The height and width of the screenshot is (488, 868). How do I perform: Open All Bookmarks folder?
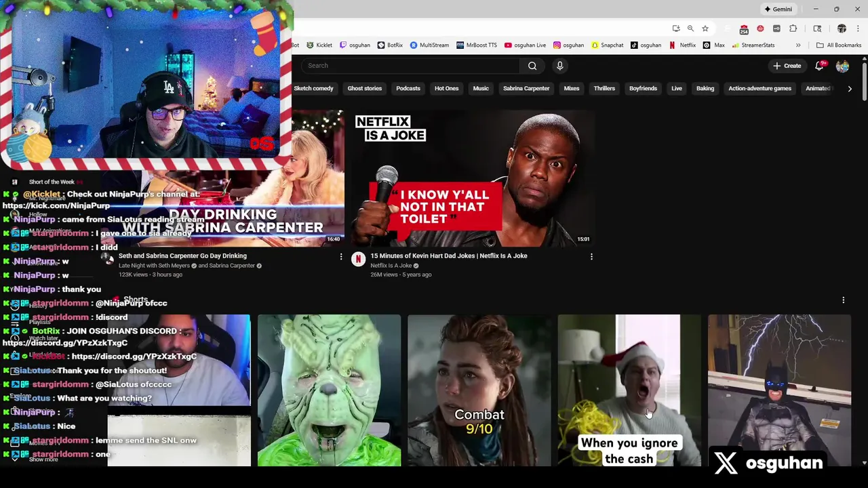coord(839,45)
